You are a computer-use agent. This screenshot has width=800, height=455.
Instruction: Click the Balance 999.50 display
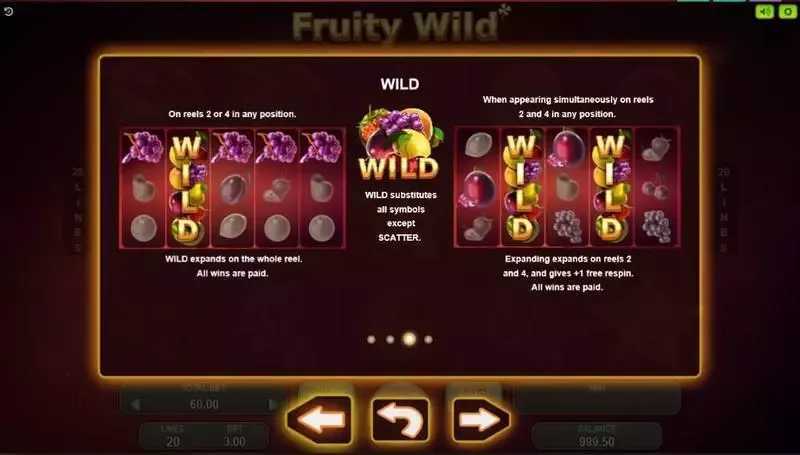click(x=596, y=436)
